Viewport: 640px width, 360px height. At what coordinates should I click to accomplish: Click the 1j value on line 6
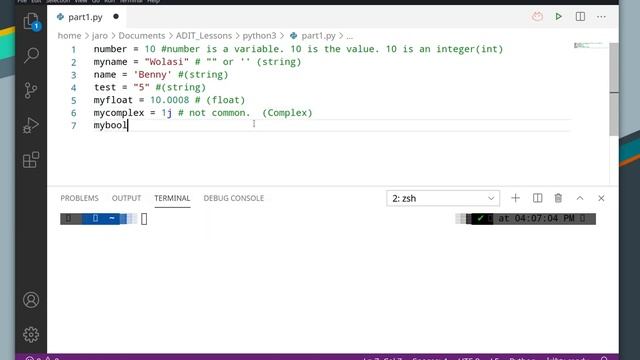167,112
